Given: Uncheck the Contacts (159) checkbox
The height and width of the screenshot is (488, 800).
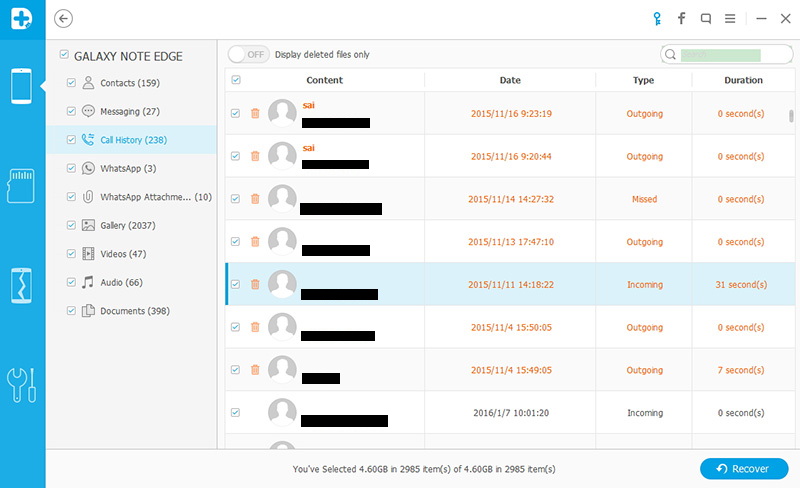Looking at the screenshot, I should click(x=71, y=83).
